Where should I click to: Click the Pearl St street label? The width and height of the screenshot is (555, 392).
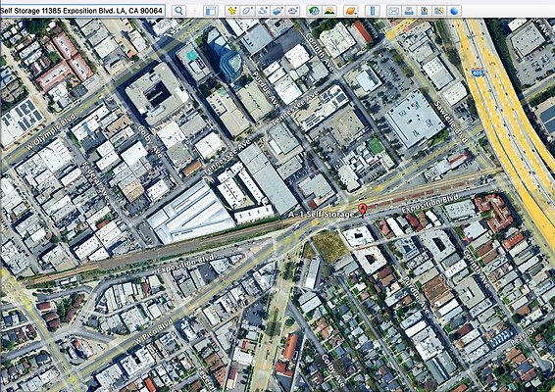tap(524, 336)
